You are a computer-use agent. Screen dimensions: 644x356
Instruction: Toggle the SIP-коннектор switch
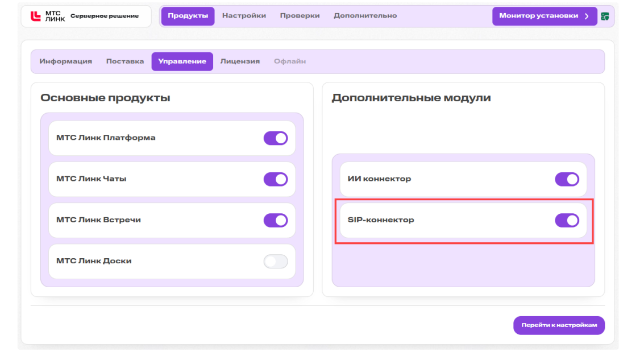(567, 220)
